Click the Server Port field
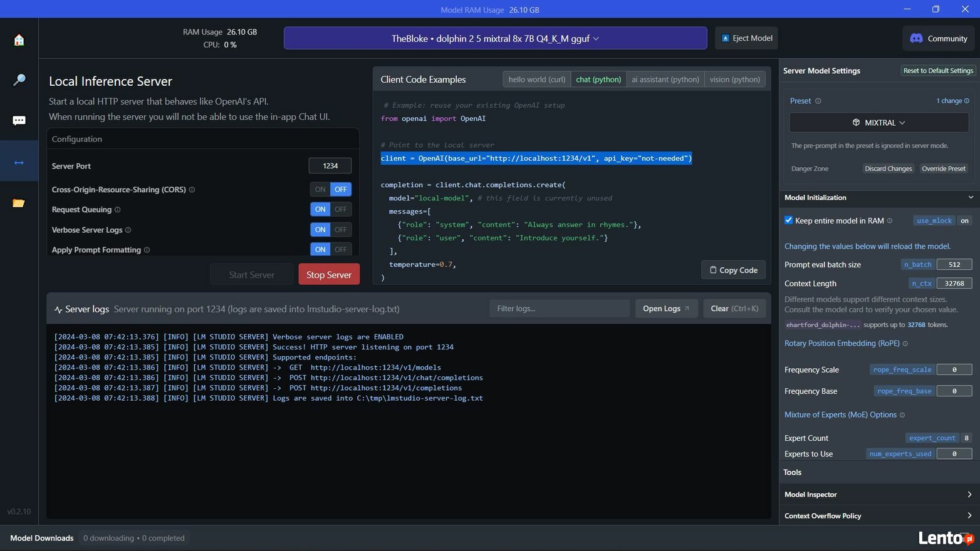This screenshot has height=551, width=980. [330, 166]
